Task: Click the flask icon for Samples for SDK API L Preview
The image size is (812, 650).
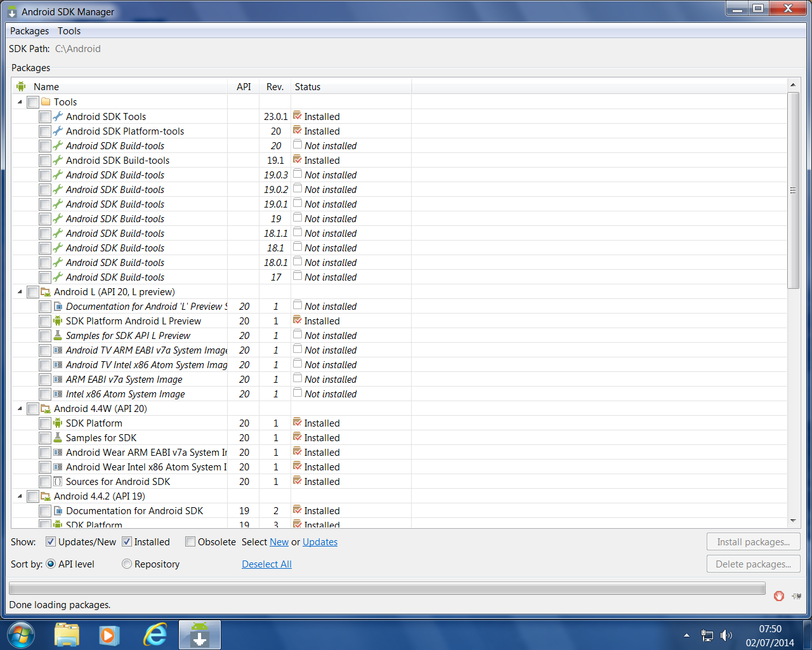Action: [x=58, y=336]
